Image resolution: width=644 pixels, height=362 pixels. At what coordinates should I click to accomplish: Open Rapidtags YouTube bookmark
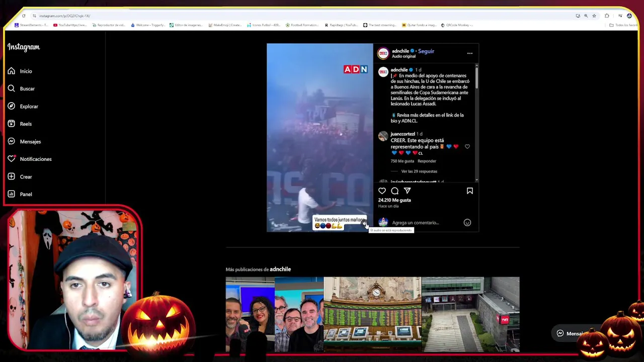point(342,25)
